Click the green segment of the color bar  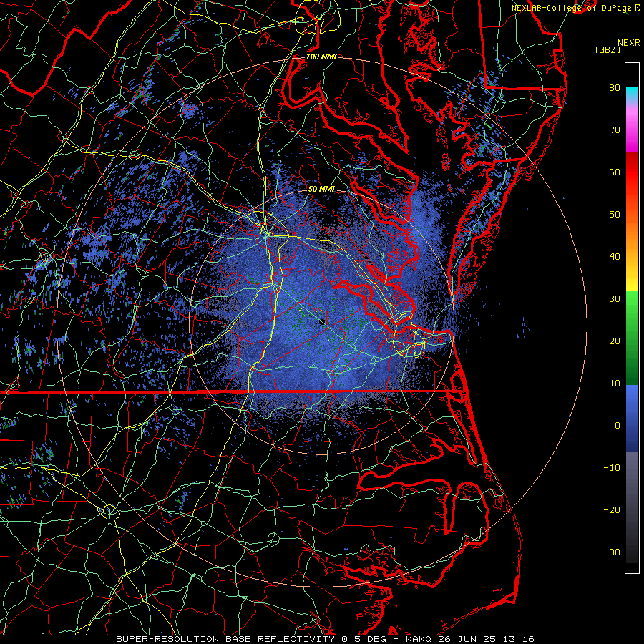click(x=632, y=338)
